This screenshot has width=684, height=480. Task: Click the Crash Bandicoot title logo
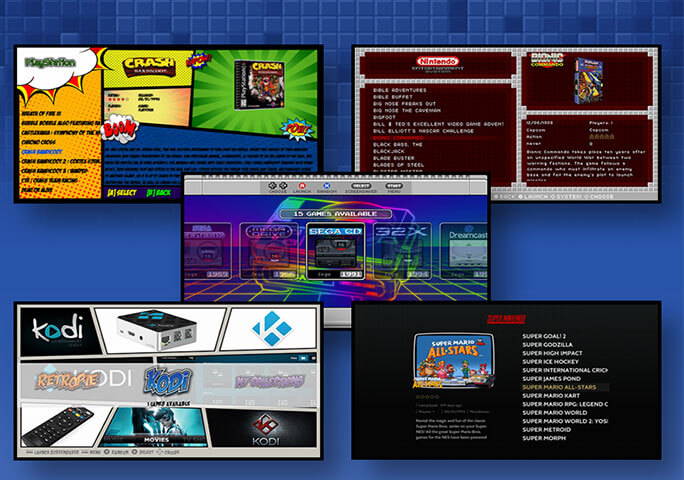point(149,67)
